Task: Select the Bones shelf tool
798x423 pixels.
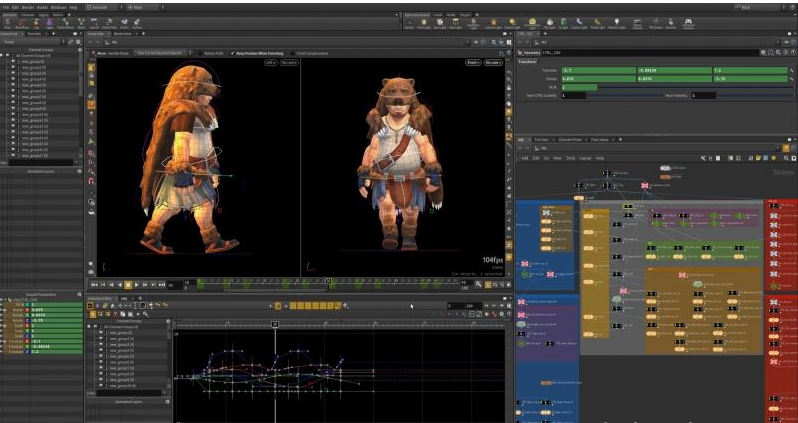Action: coord(124,23)
